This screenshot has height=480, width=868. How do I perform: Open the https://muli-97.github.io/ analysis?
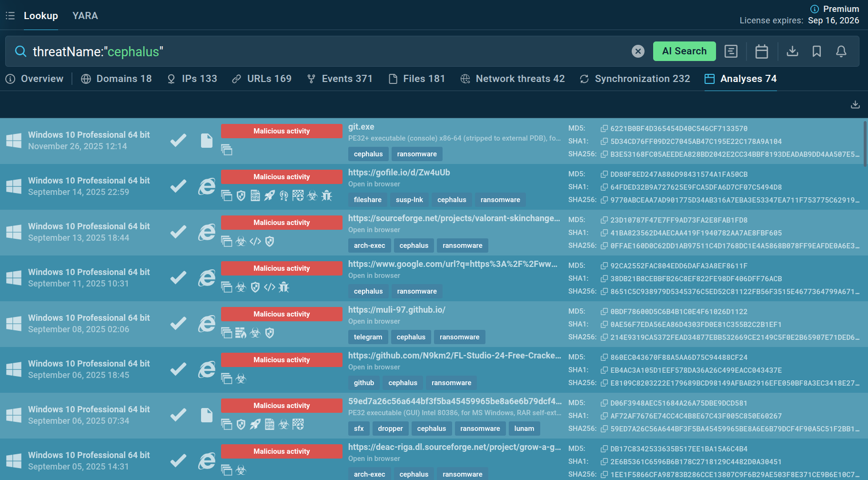pyautogui.click(x=396, y=310)
